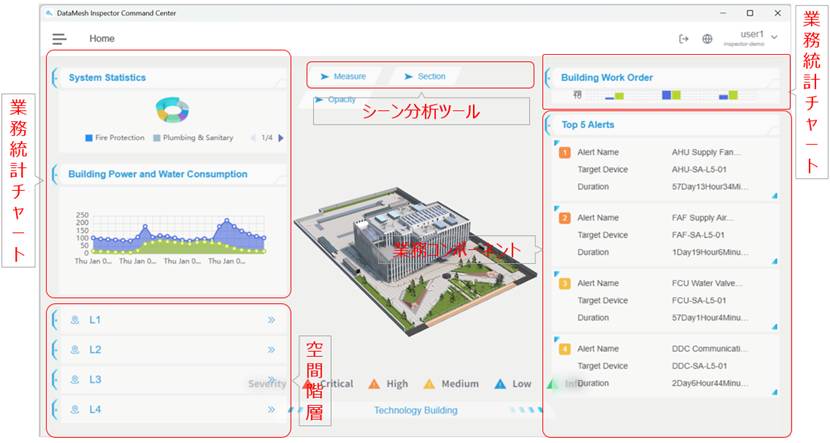Screen dimensions: 830x443
Task: Toggle the Plumbing & Sanitary legend item
Action: tap(195, 138)
